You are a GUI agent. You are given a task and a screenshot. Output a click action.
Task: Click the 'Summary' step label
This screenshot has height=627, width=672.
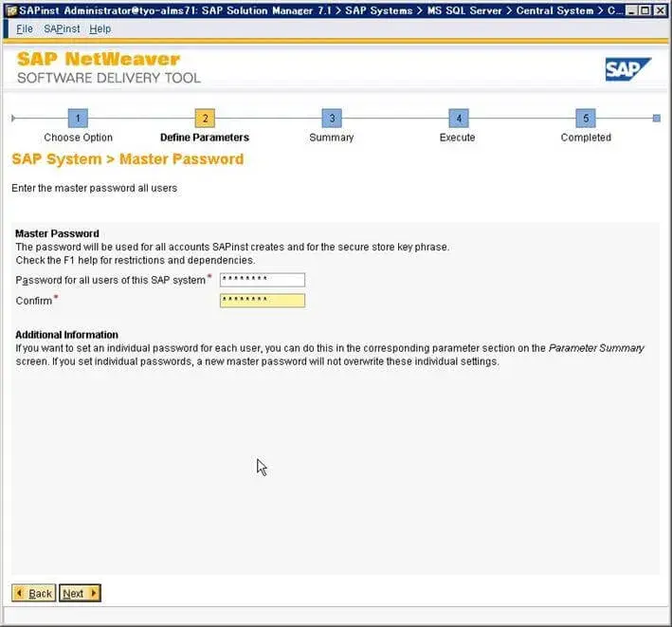(332, 138)
